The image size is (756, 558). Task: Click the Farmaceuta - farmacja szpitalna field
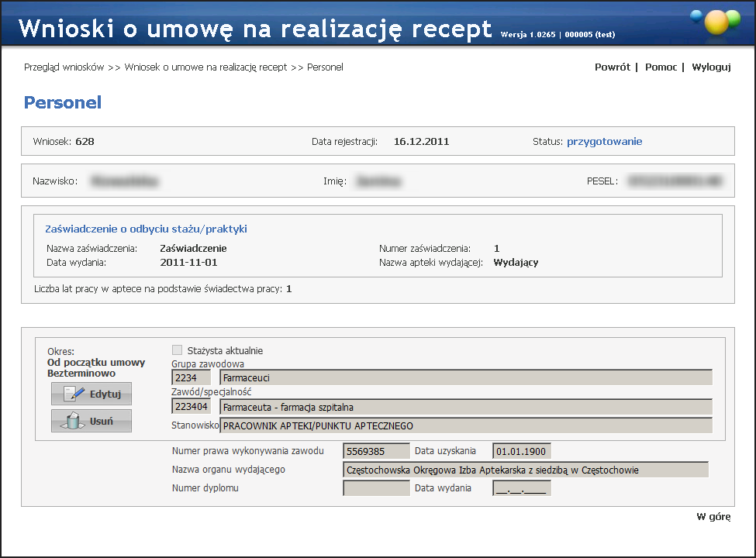pyautogui.click(x=465, y=407)
